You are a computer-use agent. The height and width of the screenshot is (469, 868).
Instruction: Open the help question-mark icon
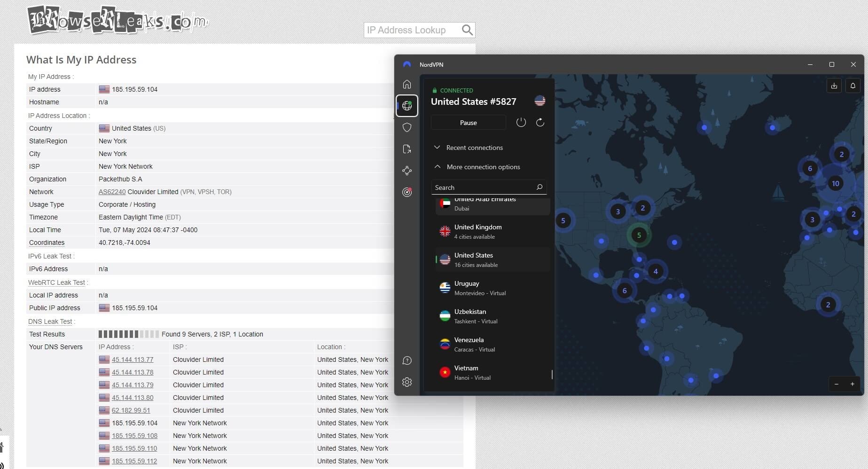407,360
